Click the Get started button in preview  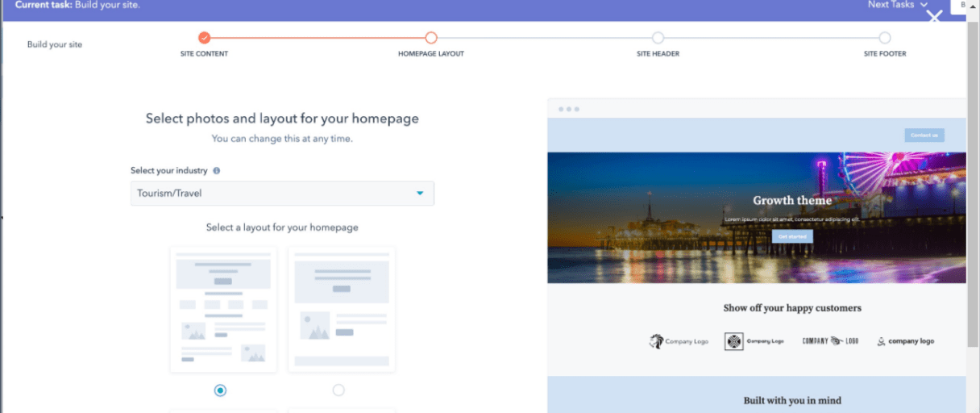792,236
